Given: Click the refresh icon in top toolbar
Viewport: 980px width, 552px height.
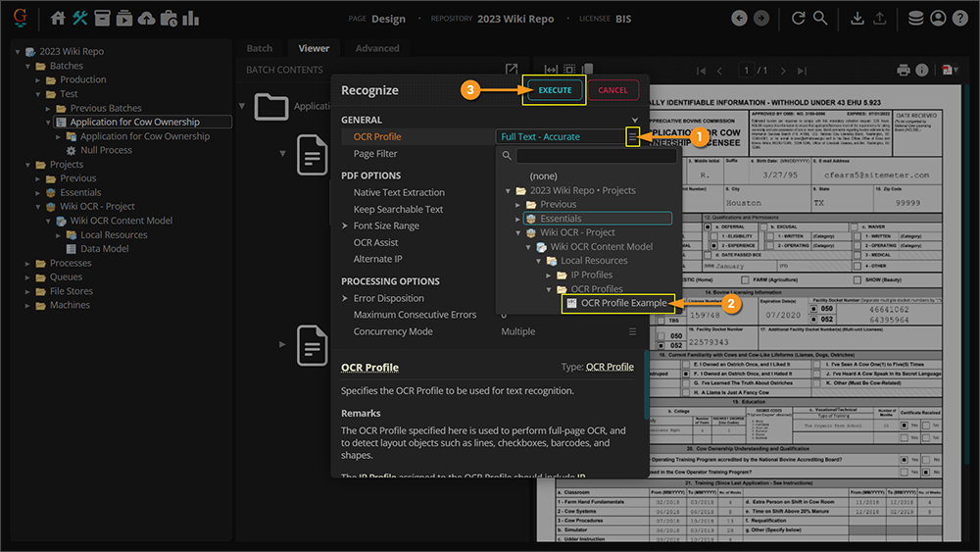Looking at the screenshot, I should (x=797, y=18).
